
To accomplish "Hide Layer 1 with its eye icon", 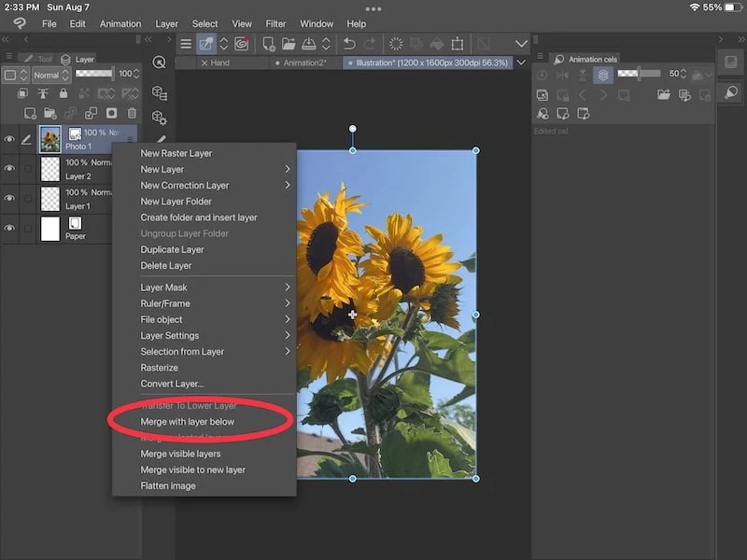I will pyautogui.click(x=11, y=200).
